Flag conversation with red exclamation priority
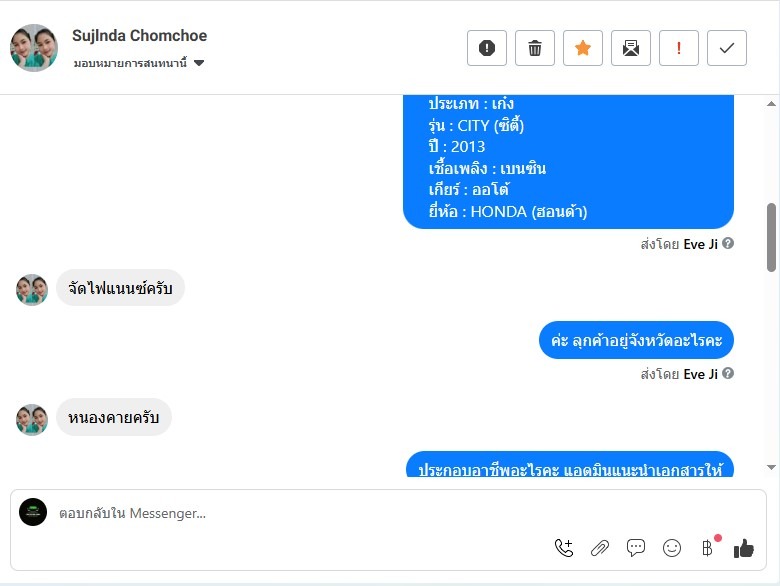 [x=679, y=48]
